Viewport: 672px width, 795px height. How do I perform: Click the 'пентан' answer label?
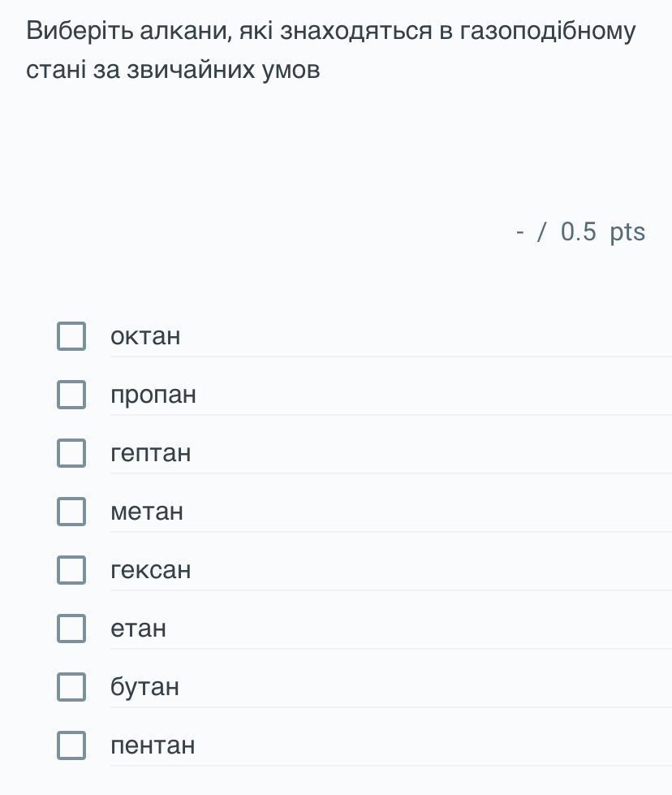pos(153,745)
